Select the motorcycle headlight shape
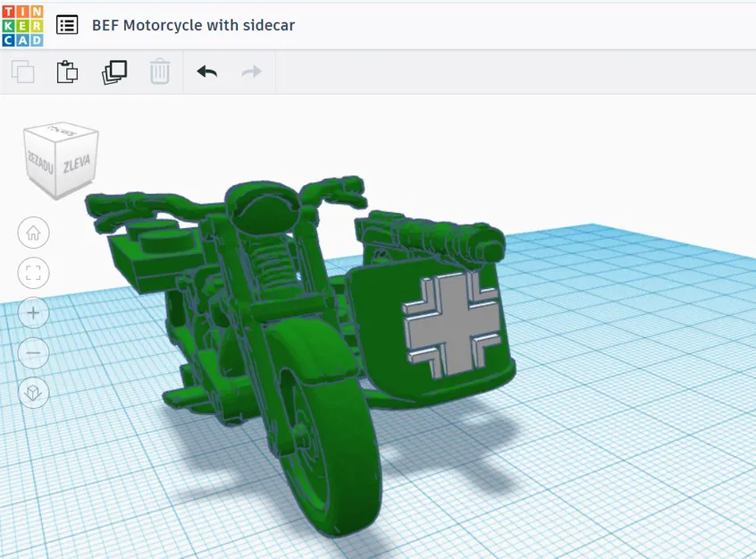756x559 pixels. tap(265, 210)
